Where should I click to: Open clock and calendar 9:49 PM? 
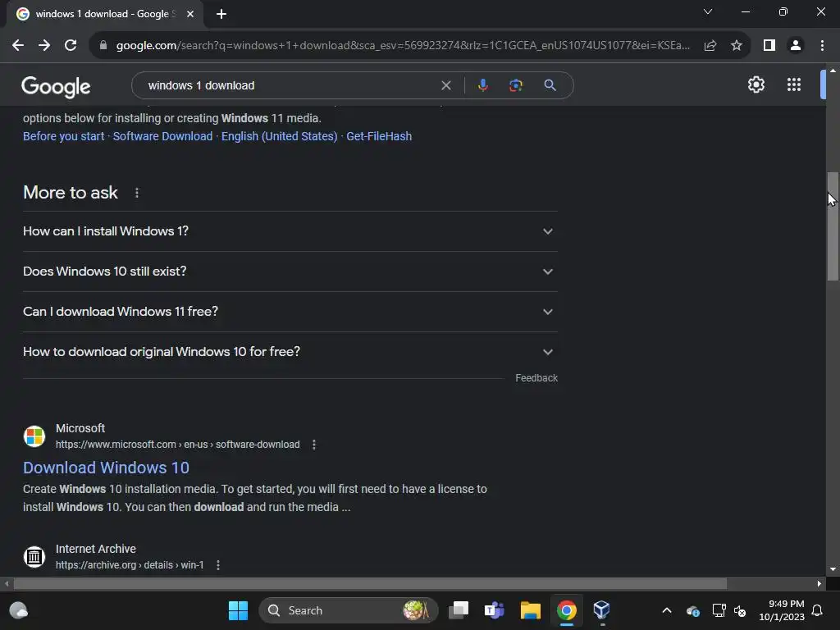click(x=782, y=610)
